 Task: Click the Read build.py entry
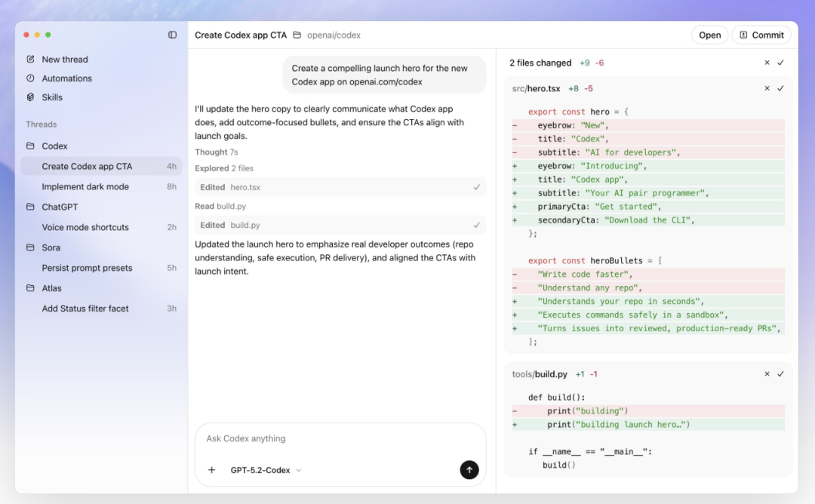point(220,206)
